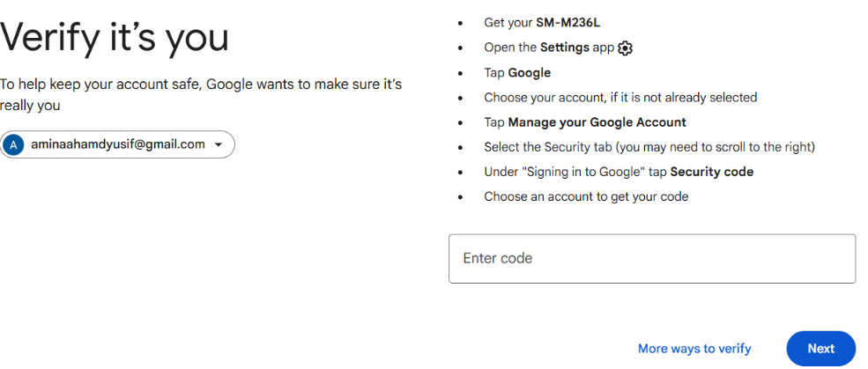This screenshot has height=369, width=868.
Task: Click the "Manage your Google Account" bold text
Action: click(x=597, y=122)
